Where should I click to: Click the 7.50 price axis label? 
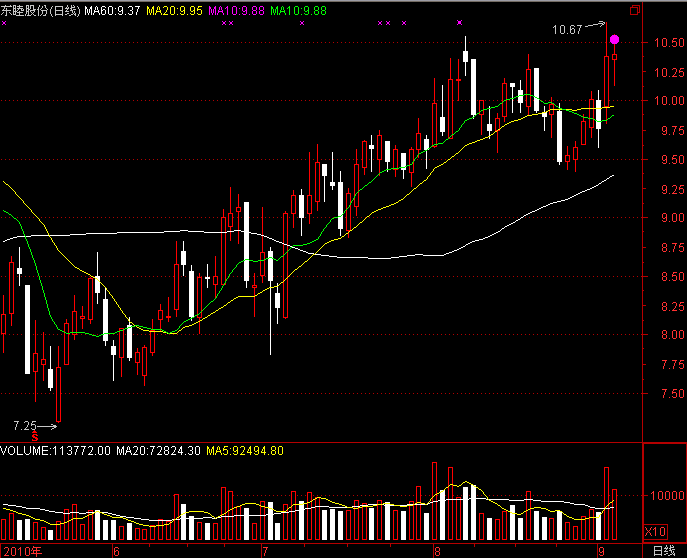tap(673, 394)
